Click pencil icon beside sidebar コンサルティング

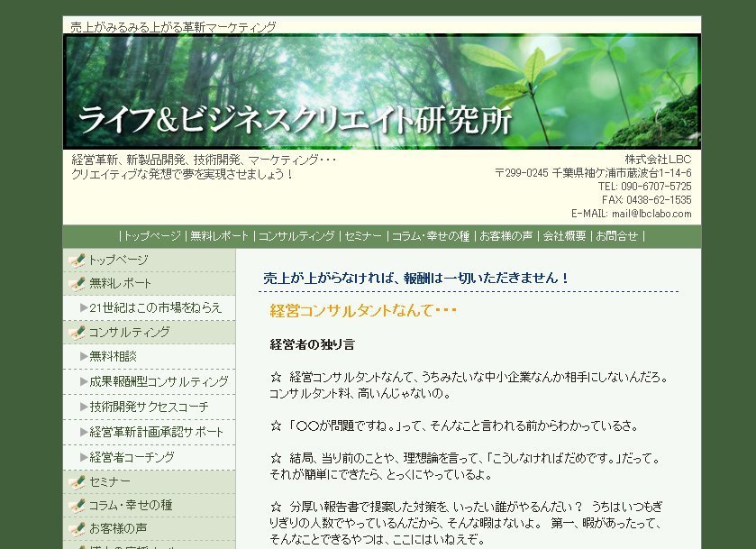coord(77,333)
